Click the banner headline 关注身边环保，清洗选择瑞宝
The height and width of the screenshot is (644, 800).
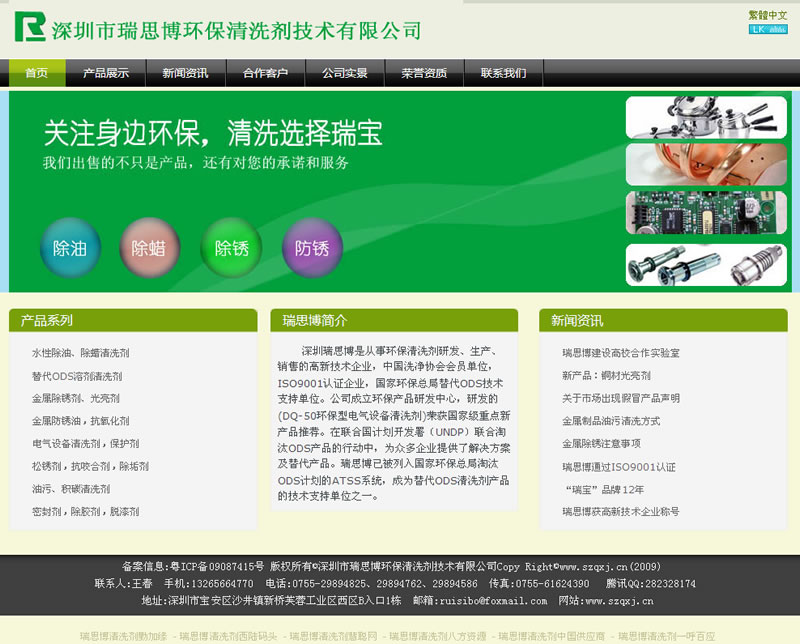[213, 133]
